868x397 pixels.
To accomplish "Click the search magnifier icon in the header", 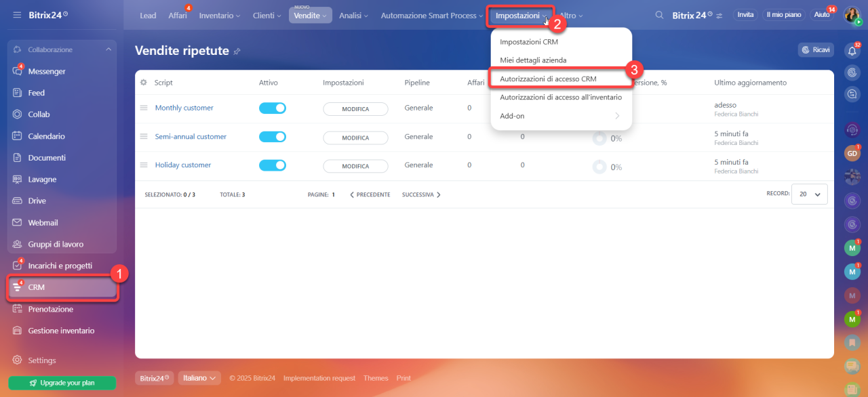I will [x=659, y=15].
